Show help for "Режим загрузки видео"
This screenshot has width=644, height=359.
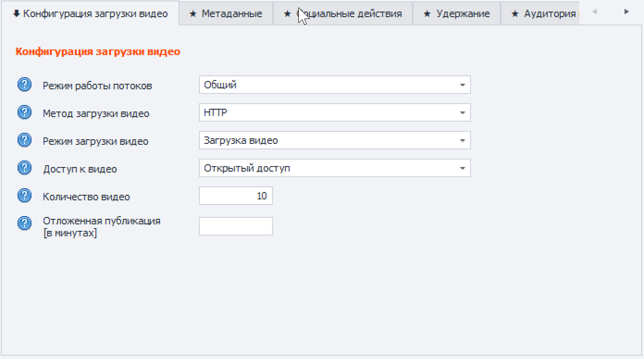point(24,140)
